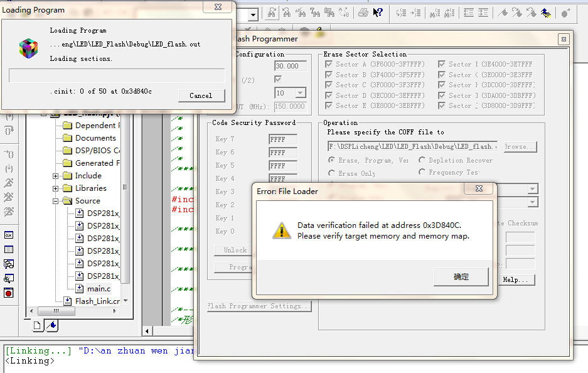
Task: Click the main.c file icon in Source
Action: pos(80,289)
